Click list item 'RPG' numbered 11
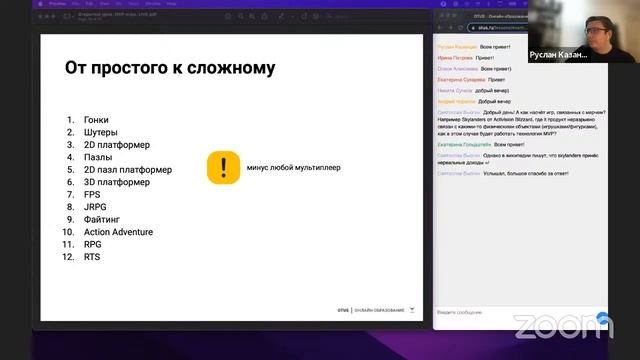The height and width of the screenshot is (360, 640). (93, 244)
